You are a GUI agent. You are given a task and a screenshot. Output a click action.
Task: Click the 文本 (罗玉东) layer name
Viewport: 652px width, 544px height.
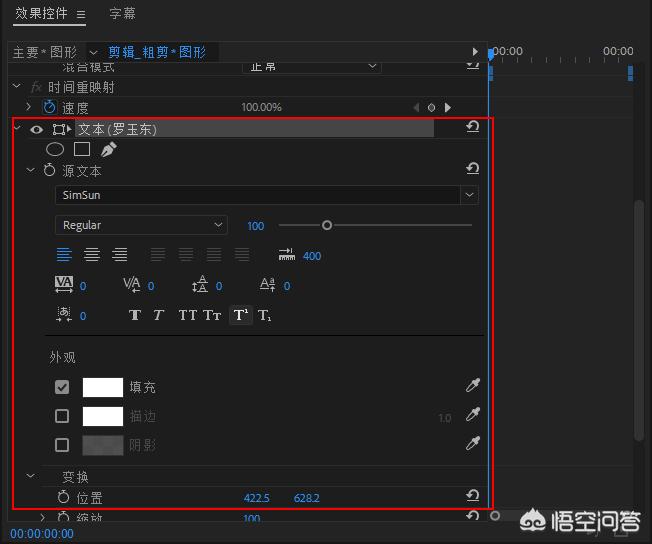pyautogui.click(x=117, y=129)
